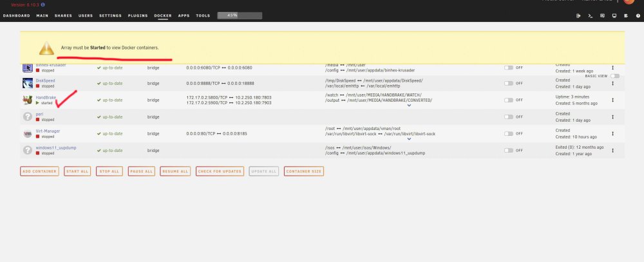Toggle autostart for Virt-Manager

click(509, 133)
